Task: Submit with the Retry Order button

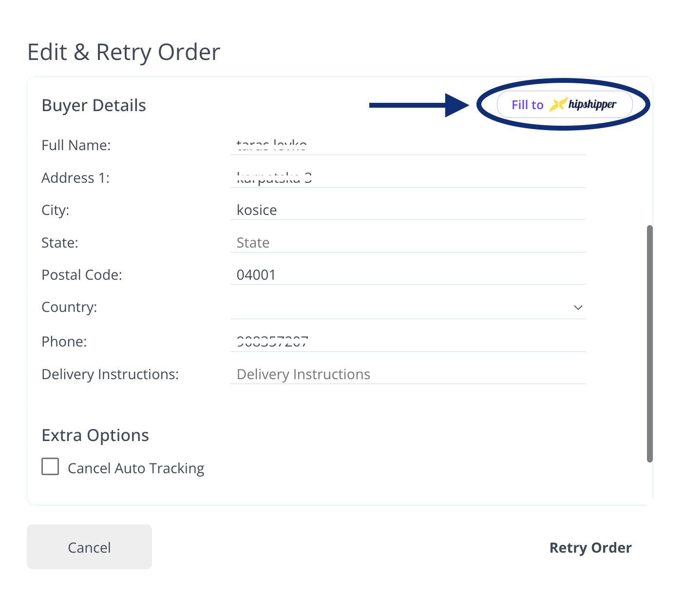Action: coord(590,548)
